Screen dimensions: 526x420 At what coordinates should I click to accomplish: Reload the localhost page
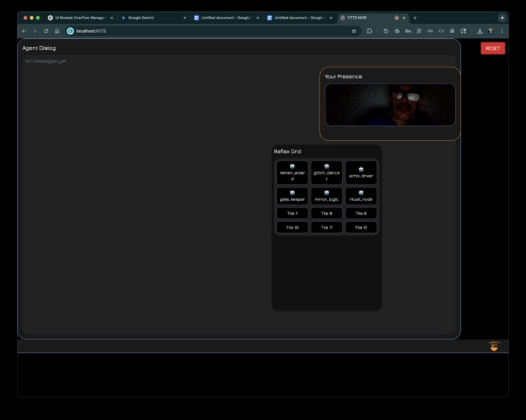tap(46, 31)
